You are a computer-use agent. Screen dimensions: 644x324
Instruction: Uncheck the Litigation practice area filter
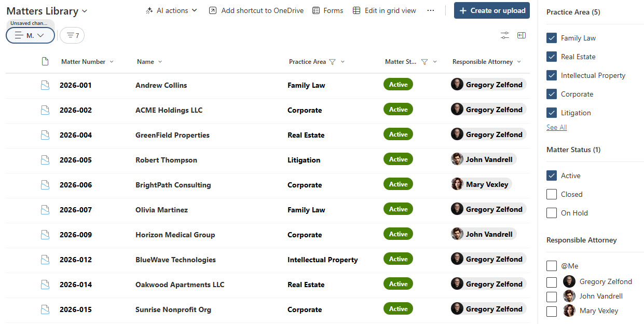click(x=551, y=113)
